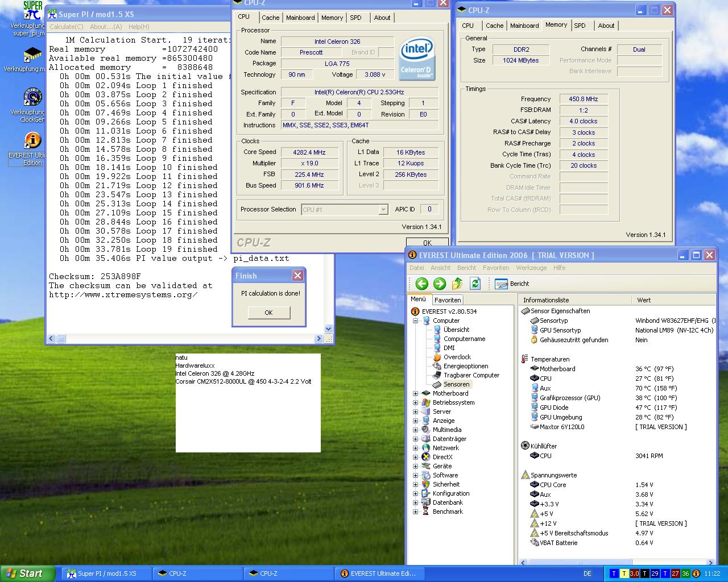Open About tab in Memory CPU-Z window

click(606, 26)
